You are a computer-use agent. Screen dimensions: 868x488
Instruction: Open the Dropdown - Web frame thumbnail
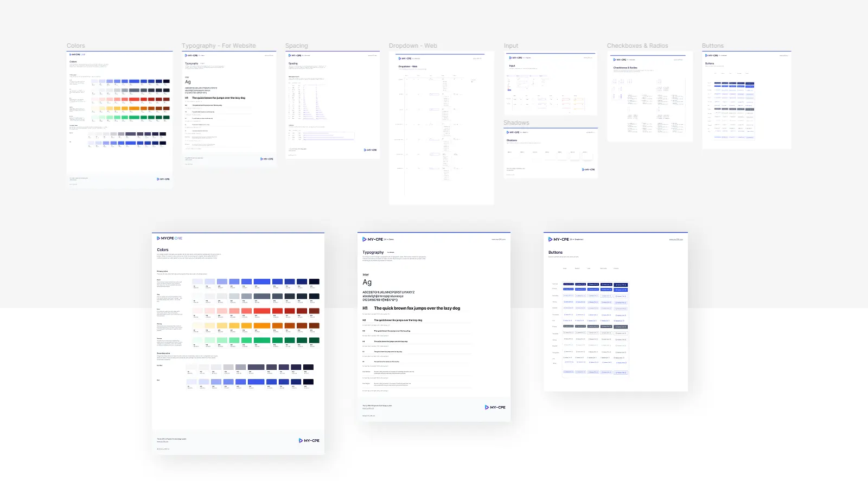441,128
